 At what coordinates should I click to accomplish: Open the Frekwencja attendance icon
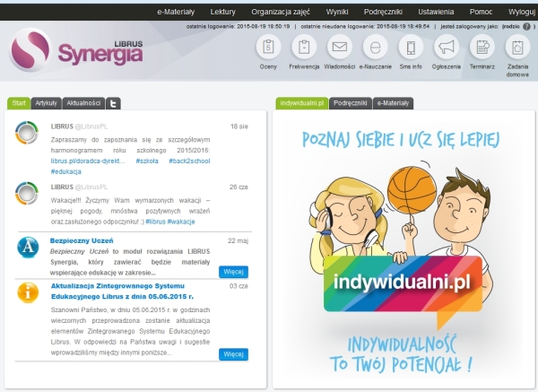[x=304, y=47]
